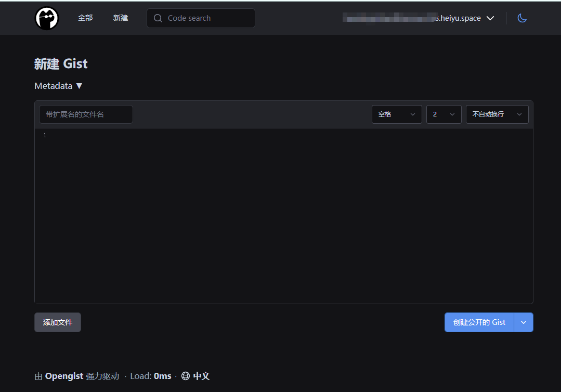
Task: Click the 创建公开的 Gist button
Action: (x=479, y=322)
